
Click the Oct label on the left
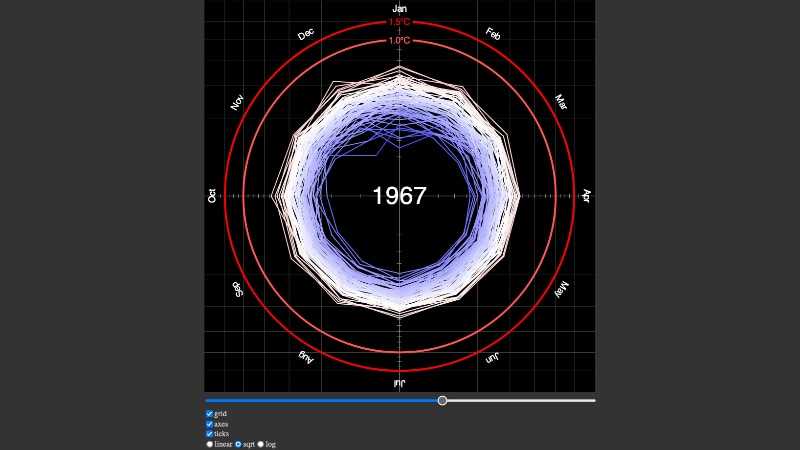[212, 196]
